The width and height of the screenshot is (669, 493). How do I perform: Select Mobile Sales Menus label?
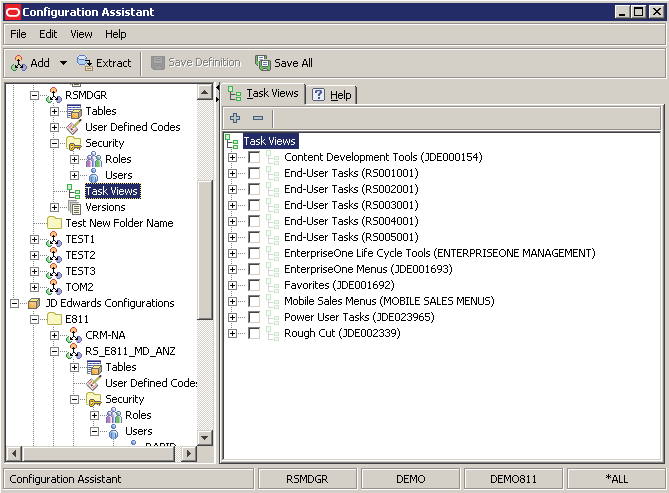coord(389,301)
